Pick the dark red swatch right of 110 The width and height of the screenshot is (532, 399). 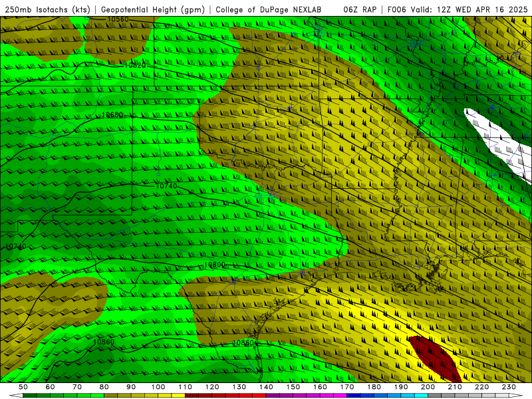point(192,396)
